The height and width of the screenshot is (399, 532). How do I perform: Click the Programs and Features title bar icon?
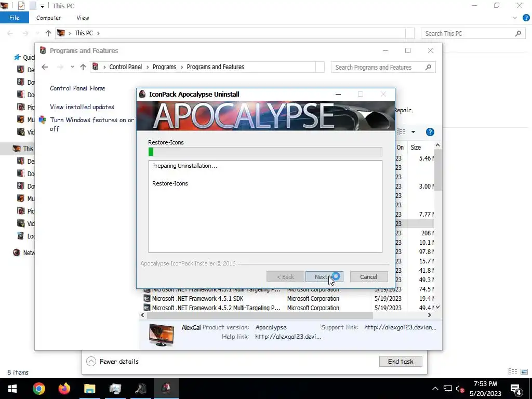43,50
